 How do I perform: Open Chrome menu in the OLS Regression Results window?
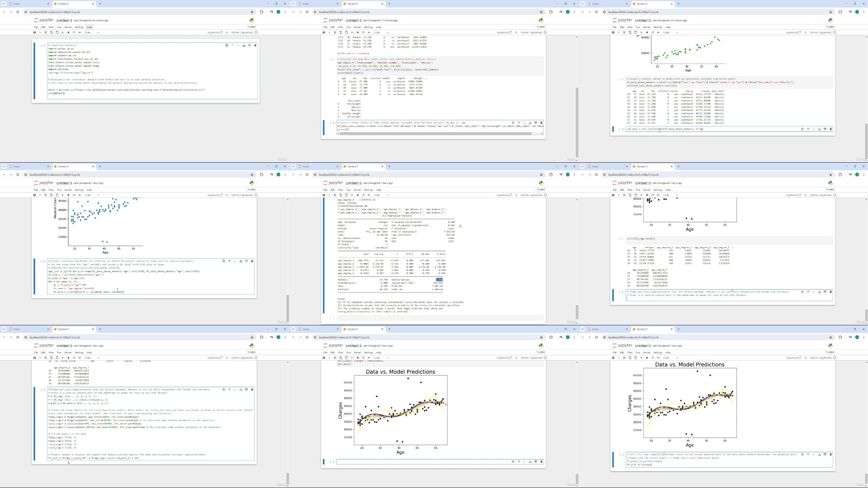coord(574,174)
